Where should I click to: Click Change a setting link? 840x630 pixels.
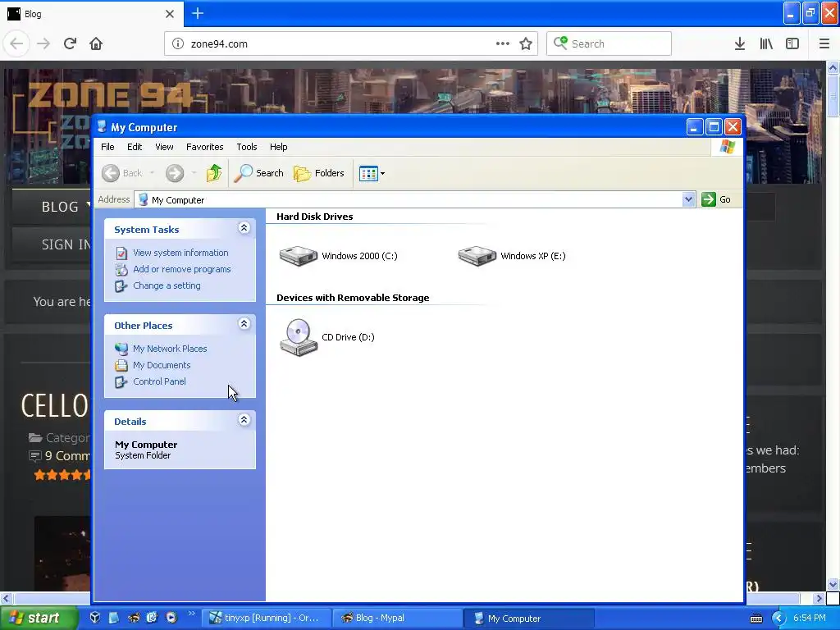(x=167, y=285)
